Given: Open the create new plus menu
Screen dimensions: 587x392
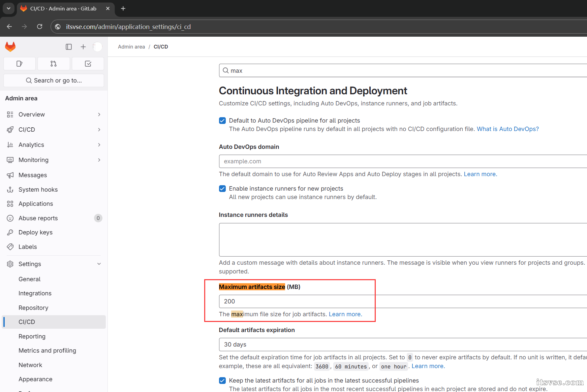Looking at the screenshot, I should click(x=83, y=47).
